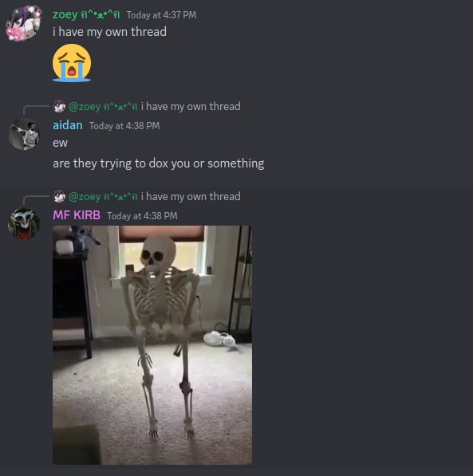Click @zoey mention in aidan's reply preview
The image size is (473, 476).
103,107
